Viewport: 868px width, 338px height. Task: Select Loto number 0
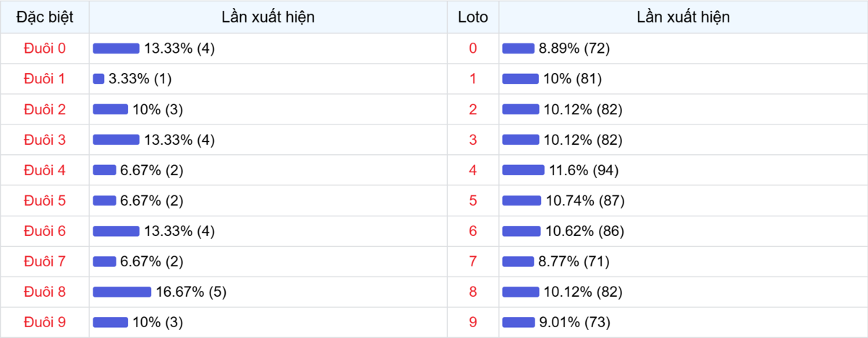(x=473, y=48)
